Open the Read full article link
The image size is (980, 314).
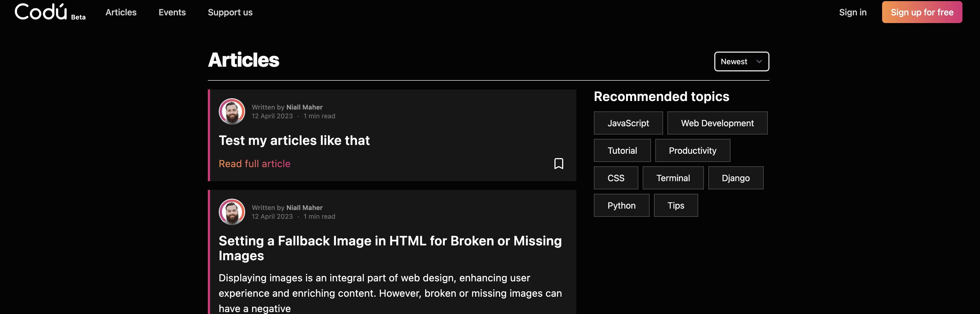[254, 164]
